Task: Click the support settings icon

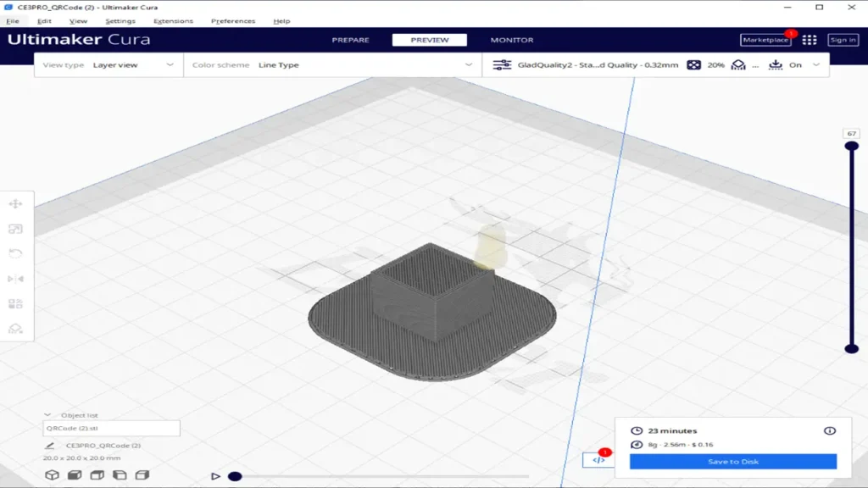Action: (738, 64)
